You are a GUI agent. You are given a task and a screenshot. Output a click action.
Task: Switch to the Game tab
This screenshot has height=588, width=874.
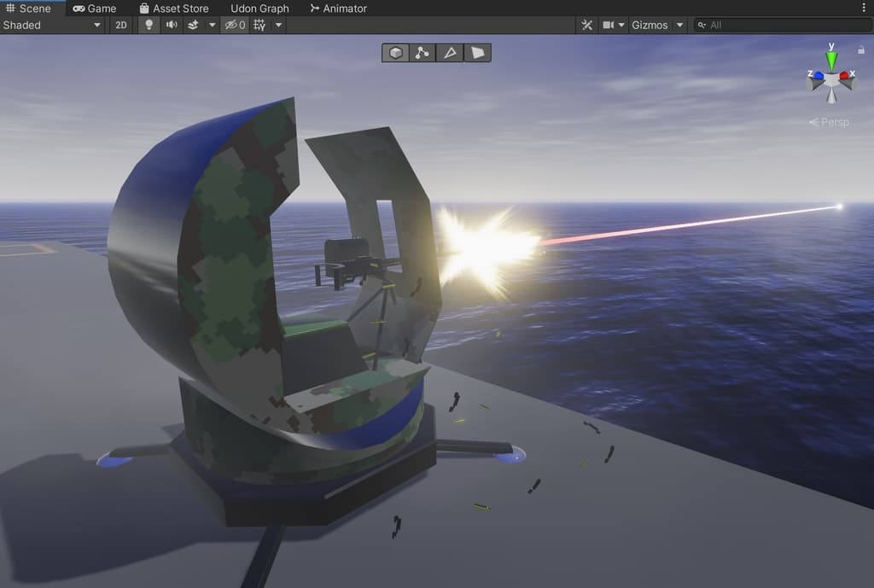(x=94, y=9)
